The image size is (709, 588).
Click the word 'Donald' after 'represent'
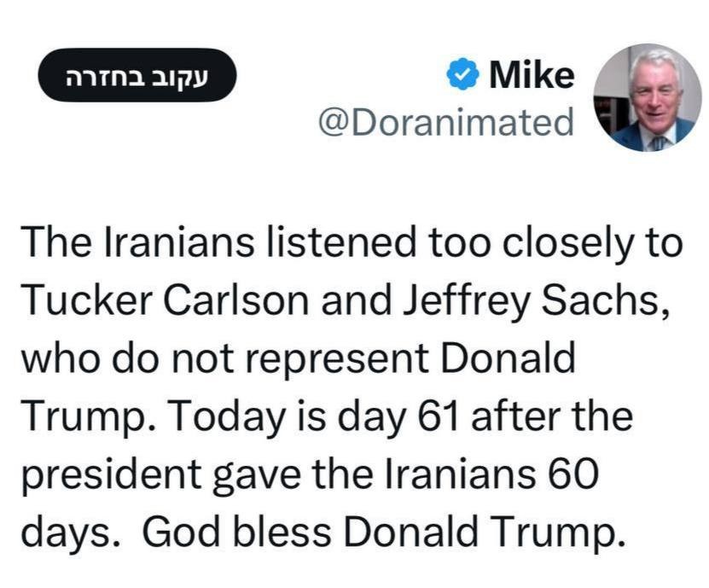tap(508, 358)
